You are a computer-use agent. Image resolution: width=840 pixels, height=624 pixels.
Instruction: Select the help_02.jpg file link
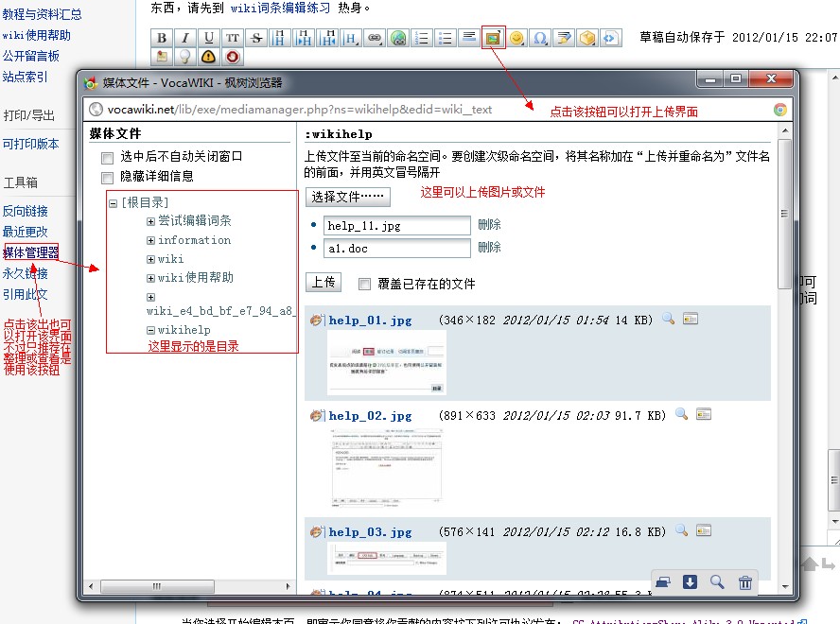click(370, 416)
